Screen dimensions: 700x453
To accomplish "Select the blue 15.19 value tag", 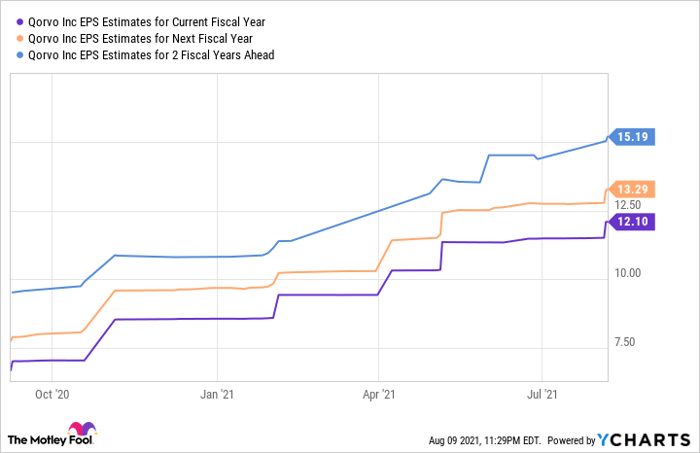I will (x=630, y=139).
